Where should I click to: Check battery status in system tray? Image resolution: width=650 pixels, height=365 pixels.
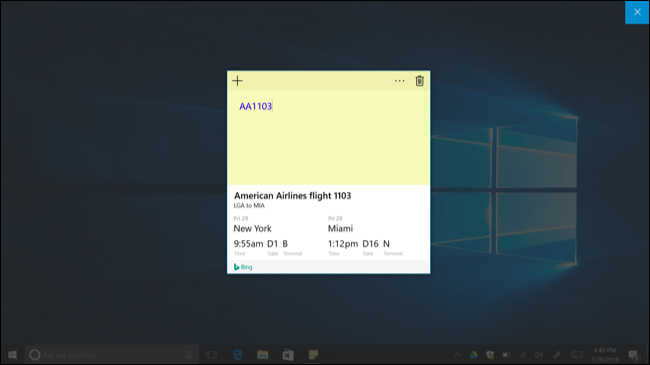pyautogui.click(x=506, y=355)
